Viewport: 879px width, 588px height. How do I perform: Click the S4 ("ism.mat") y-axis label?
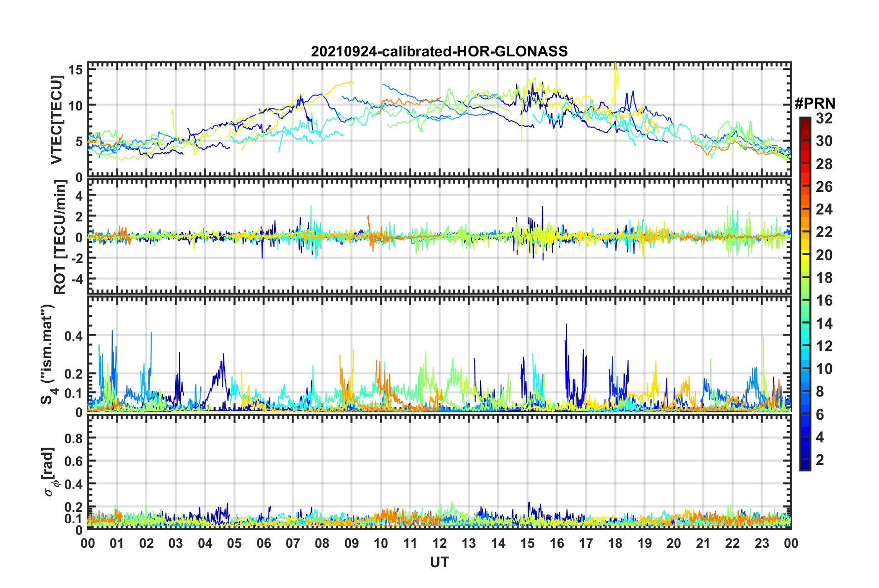click(x=48, y=354)
